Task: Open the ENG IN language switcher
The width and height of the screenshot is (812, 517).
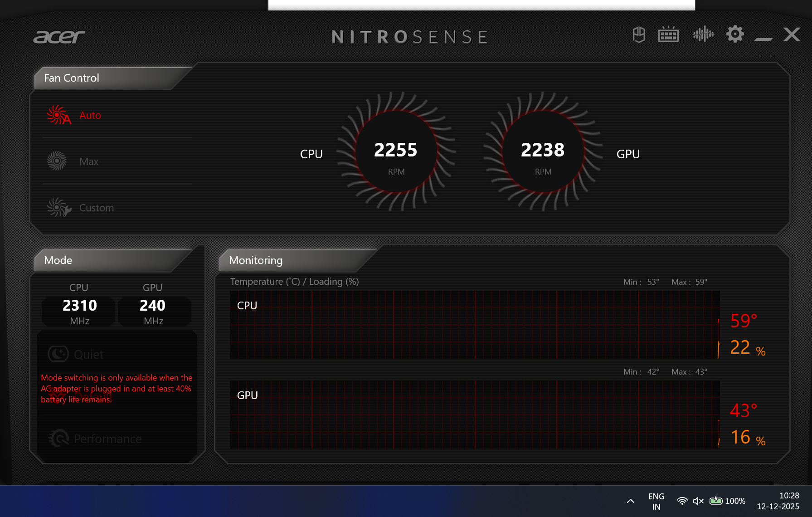Action: click(656, 501)
